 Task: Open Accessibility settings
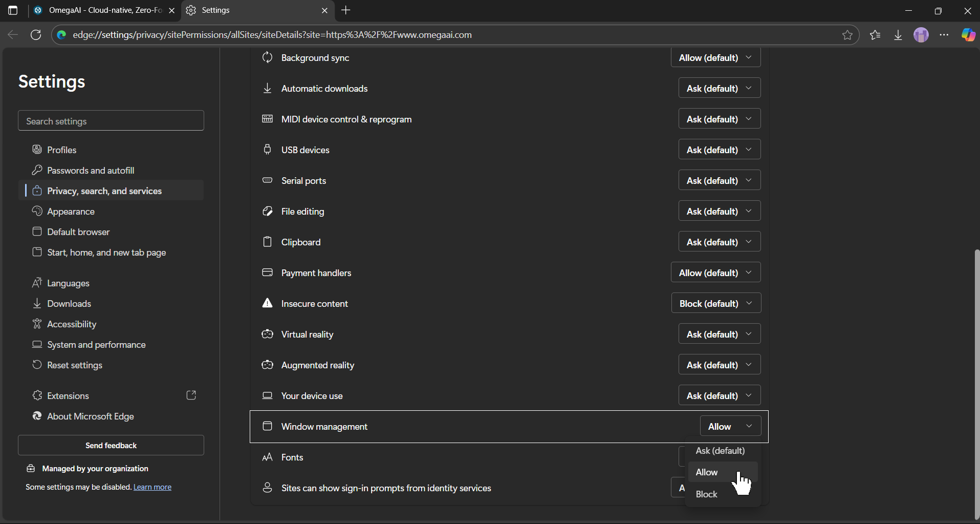[71, 324]
